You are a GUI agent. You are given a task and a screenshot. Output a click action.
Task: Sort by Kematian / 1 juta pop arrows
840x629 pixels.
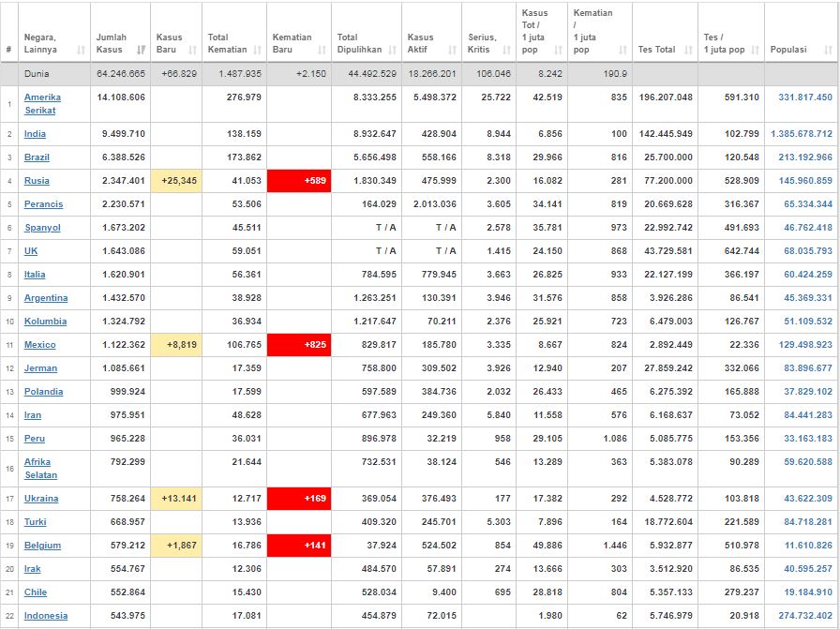click(622, 50)
